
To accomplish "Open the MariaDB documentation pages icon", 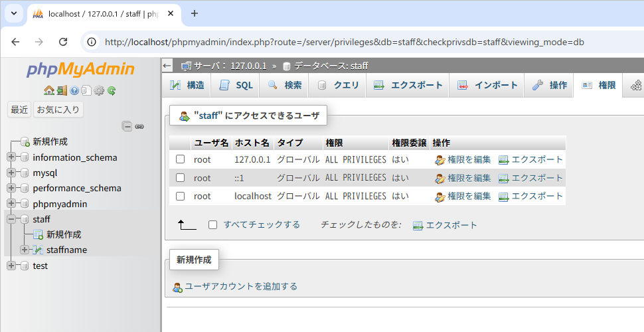I will 86,90.
